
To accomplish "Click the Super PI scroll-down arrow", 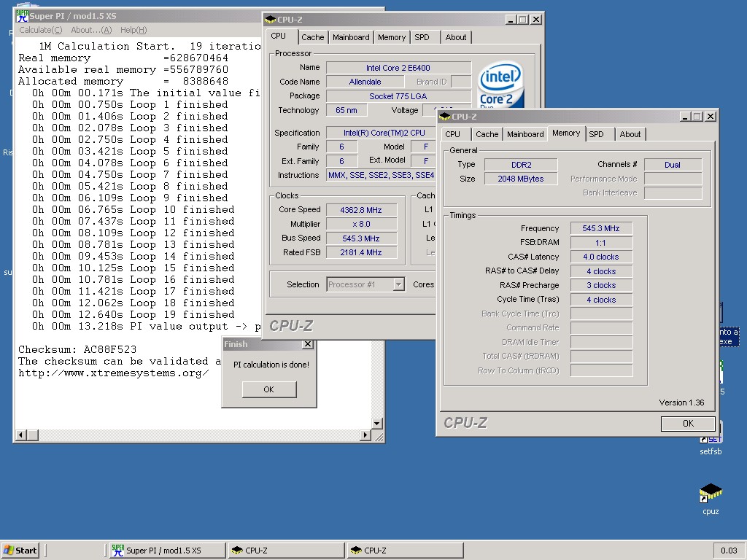I will click(x=376, y=423).
